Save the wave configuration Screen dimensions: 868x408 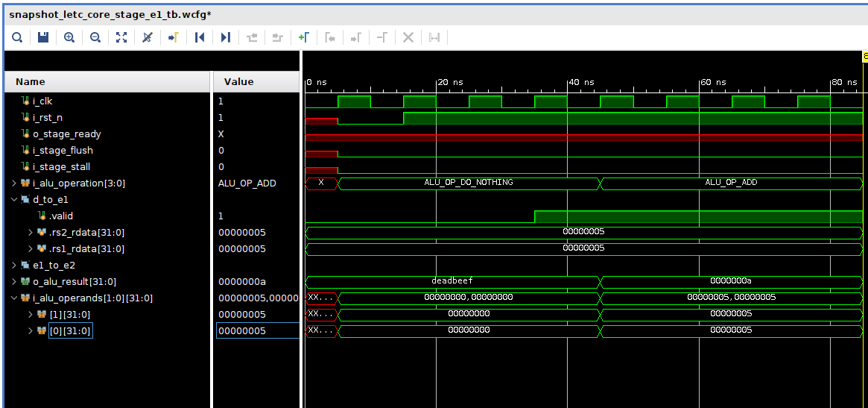point(43,37)
